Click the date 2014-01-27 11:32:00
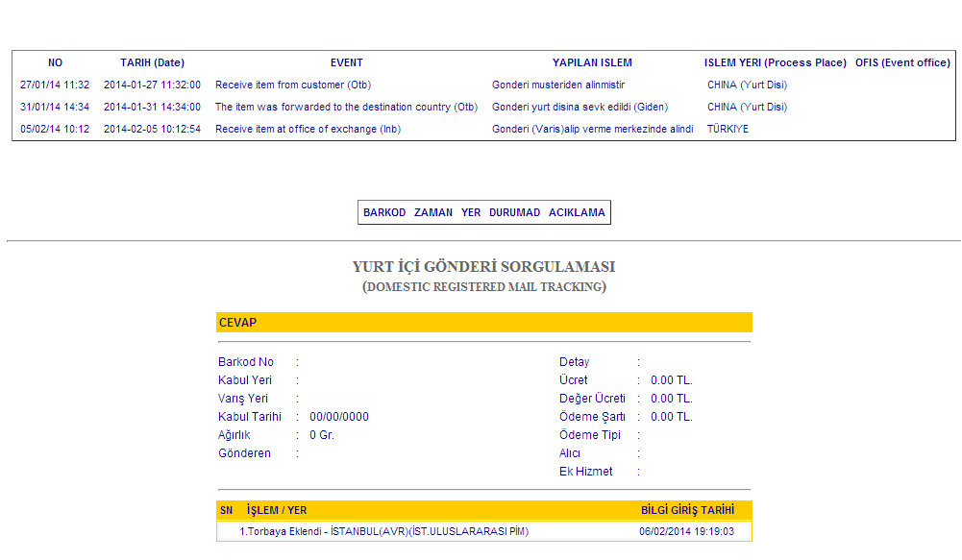962x560 pixels. pyautogui.click(x=152, y=85)
